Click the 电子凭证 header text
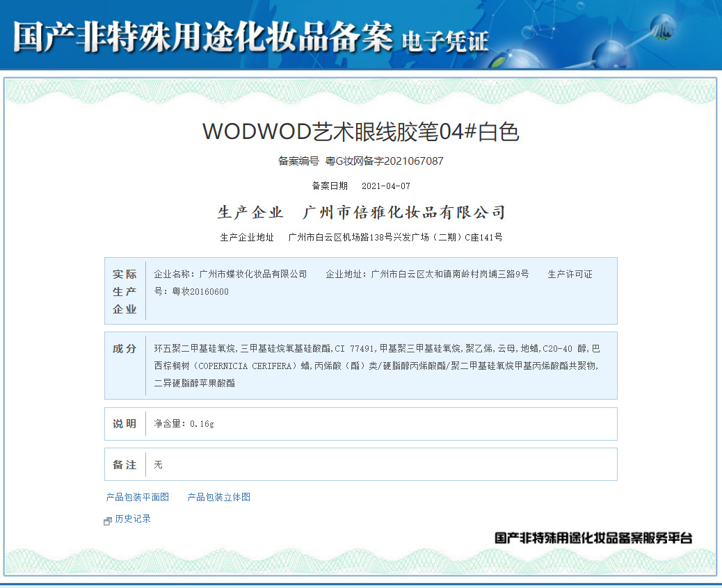 (x=444, y=42)
